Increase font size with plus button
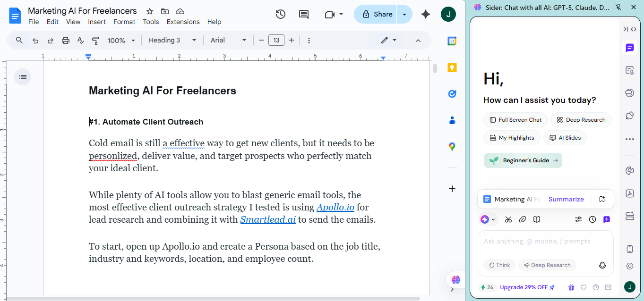The image size is (644, 301). coord(292,41)
